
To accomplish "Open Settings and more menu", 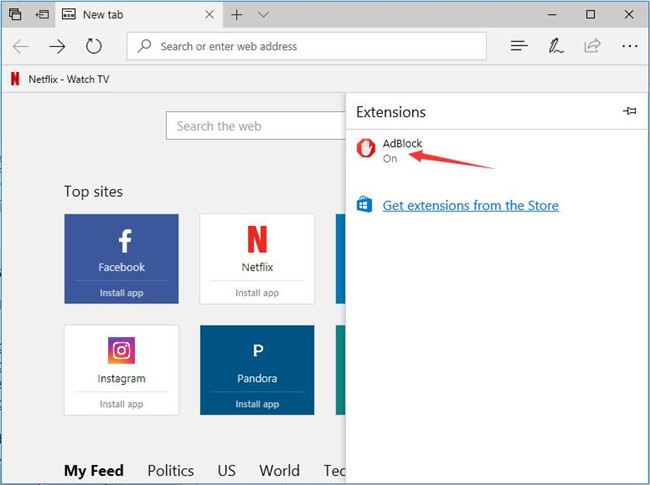I will pyautogui.click(x=630, y=46).
